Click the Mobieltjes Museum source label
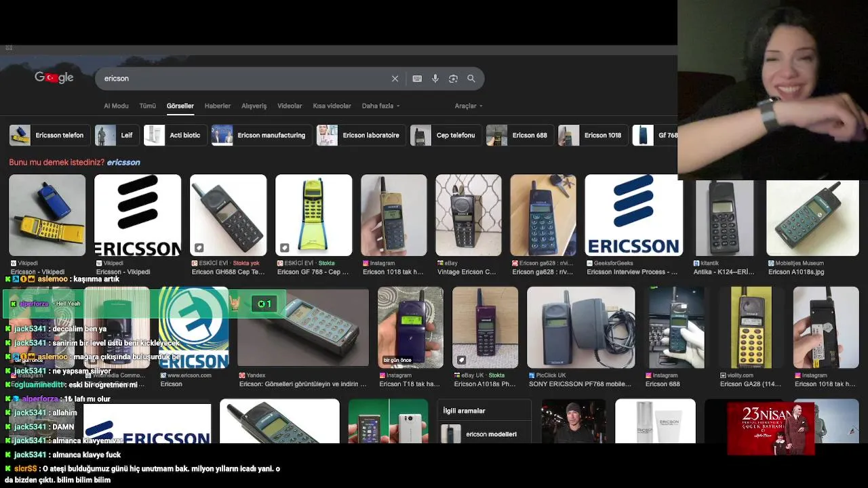The height and width of the screenshot is (488, 868). point(800,263)
